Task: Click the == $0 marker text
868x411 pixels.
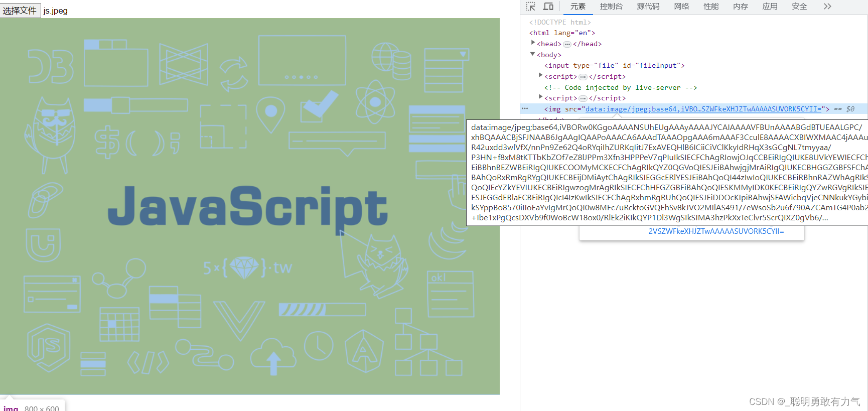Action: [844, 109]
